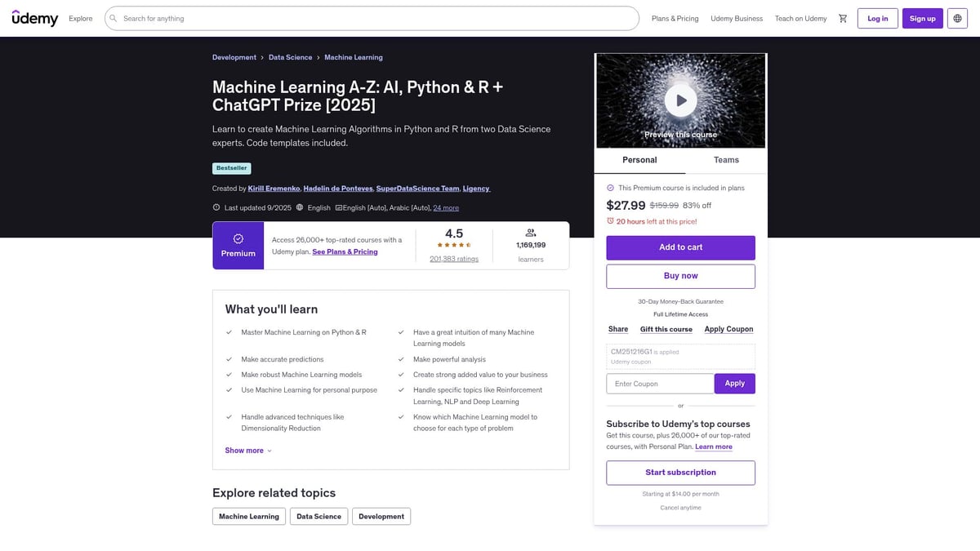Go to Machine Learning breadcrumb
The width and height of the screenshot is (980, 551).
pos(354,57)
